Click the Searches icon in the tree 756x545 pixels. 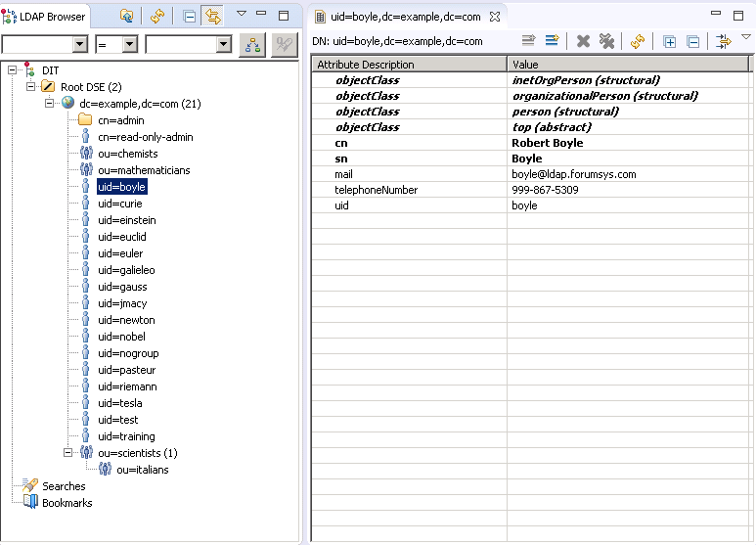click(30, 485)
